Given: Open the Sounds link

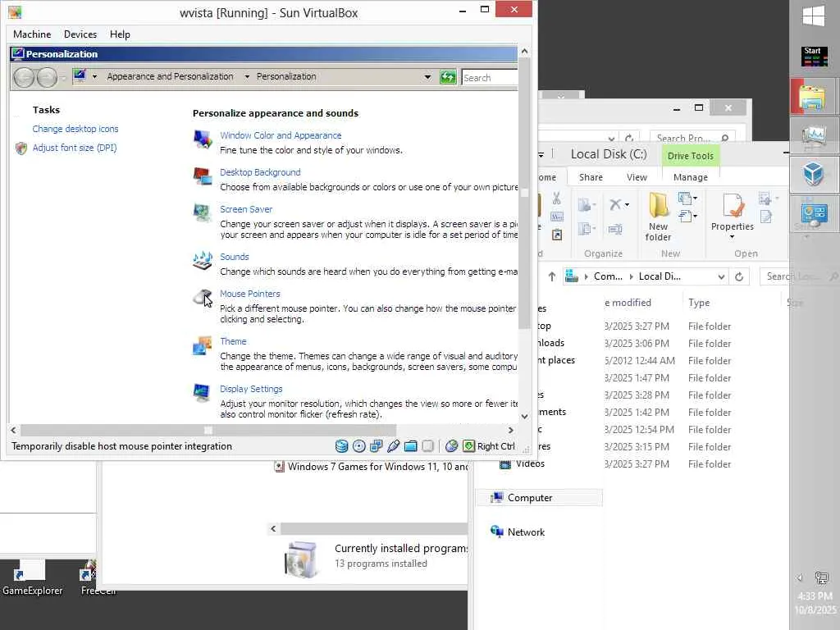Looking at the screenshot, I should point(235,257).
